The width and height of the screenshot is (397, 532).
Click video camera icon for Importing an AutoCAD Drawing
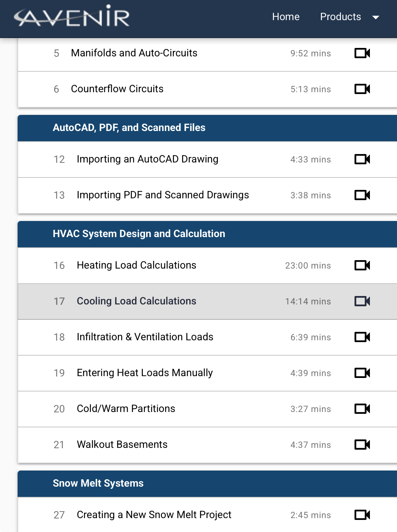point(362,159)
